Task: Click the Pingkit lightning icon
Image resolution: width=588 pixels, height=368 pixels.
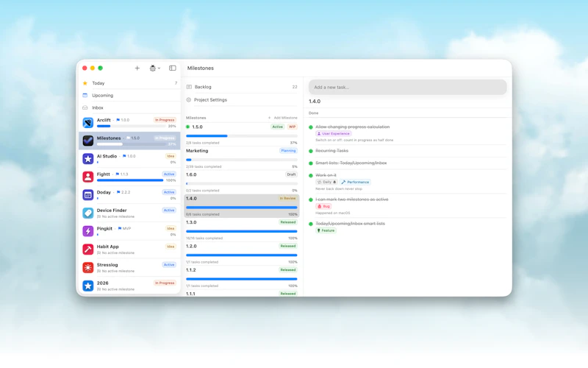Action: [x=88, y=231]
